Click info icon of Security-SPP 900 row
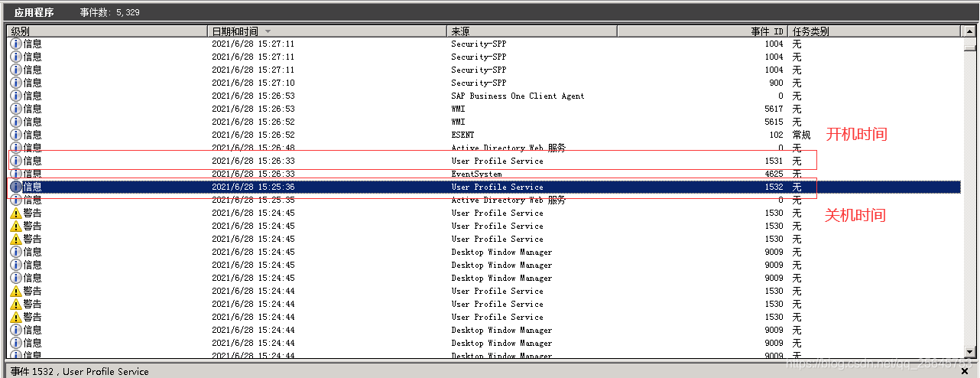Viewport: 980px width, 378px height. pyautogui.click(x=16, y=83)
